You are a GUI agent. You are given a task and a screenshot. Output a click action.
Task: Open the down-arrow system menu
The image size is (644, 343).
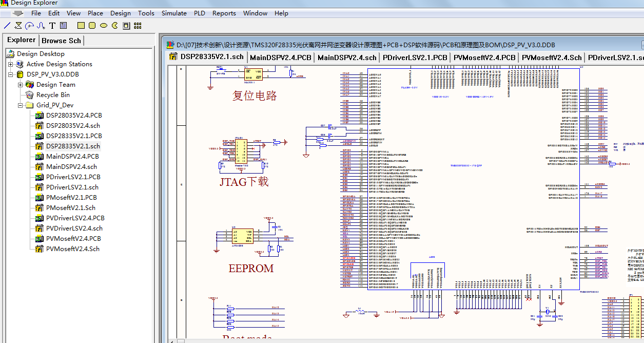click(x=18, y=13)
